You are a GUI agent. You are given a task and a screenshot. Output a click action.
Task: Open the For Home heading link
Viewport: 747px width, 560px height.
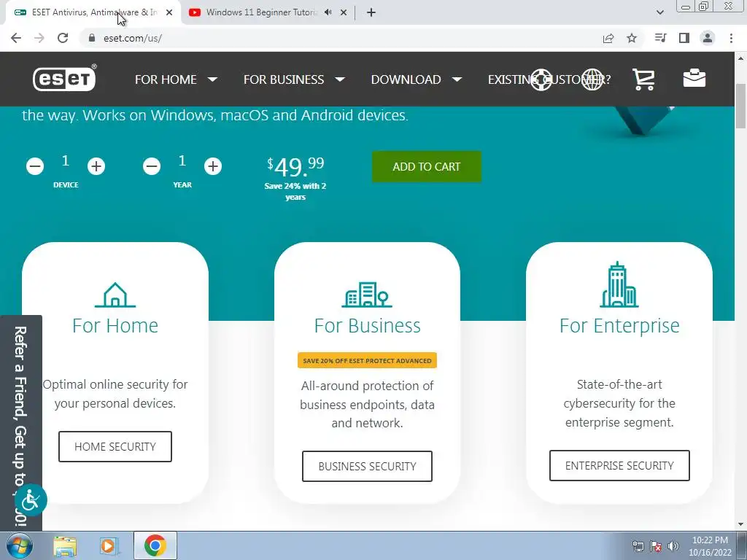click(115, 326)
